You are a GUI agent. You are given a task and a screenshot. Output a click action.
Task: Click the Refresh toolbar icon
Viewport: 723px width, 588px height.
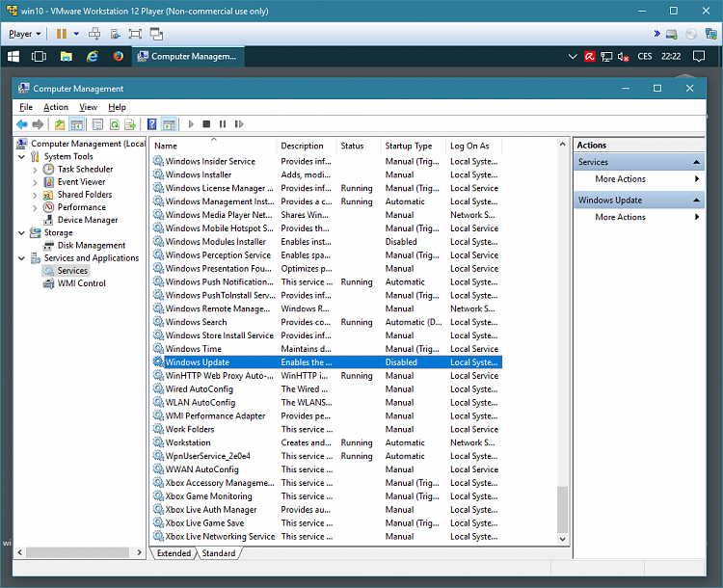click(115, 124)
